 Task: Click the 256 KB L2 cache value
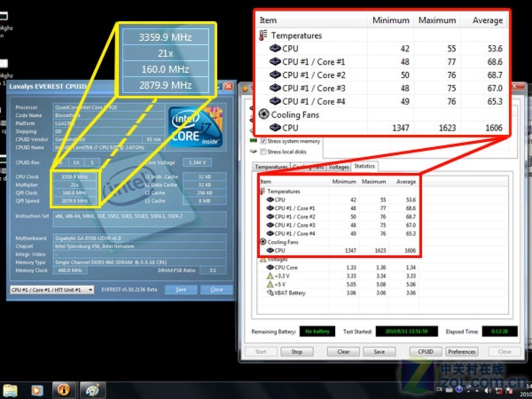[x=204, y=193]
